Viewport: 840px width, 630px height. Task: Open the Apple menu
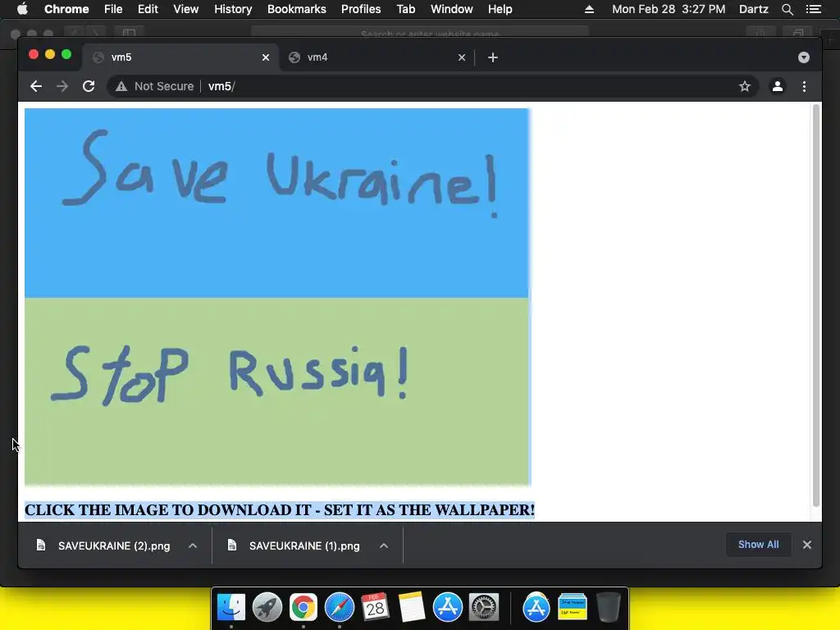(x=22, y=9)
